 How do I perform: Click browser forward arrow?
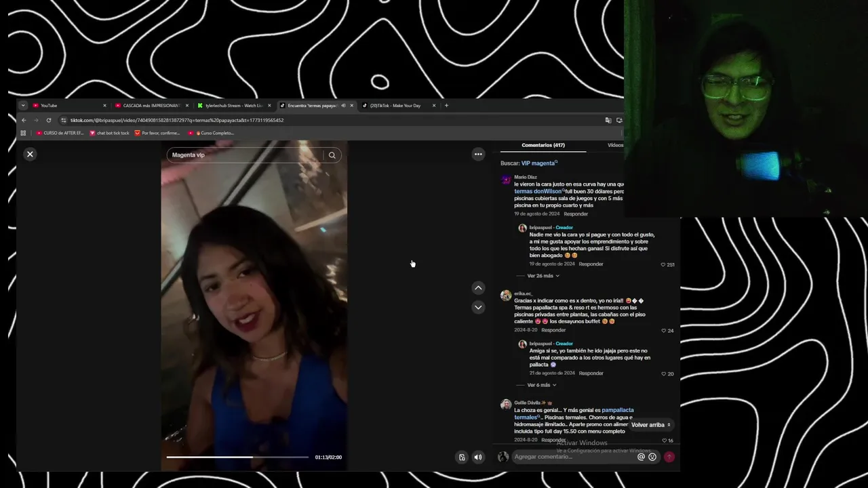click(36, 120)
